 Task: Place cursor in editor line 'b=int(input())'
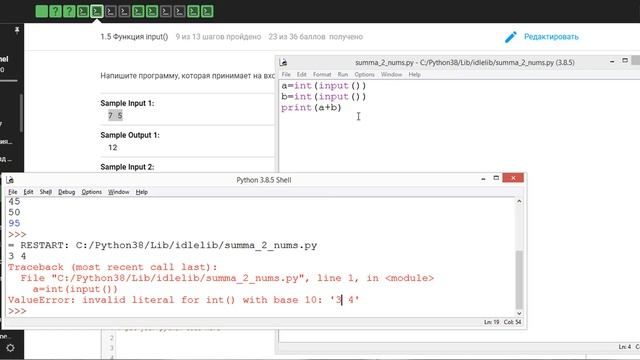tap(324, 97)
